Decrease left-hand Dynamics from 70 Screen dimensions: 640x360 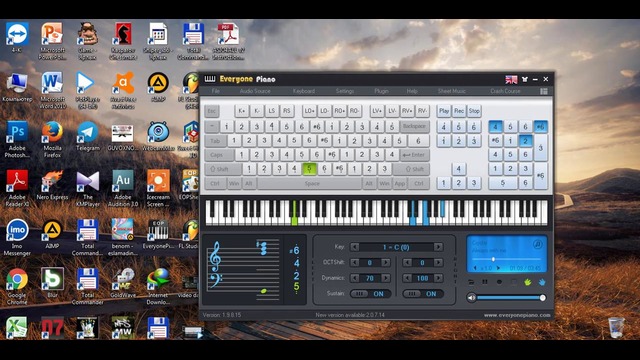[355, 278]
